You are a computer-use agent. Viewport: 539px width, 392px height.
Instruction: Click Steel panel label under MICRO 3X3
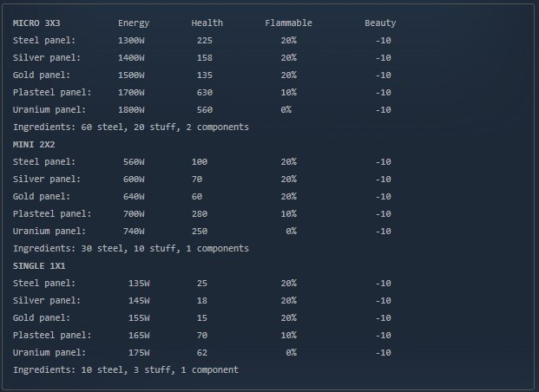[x=44, y=41]
